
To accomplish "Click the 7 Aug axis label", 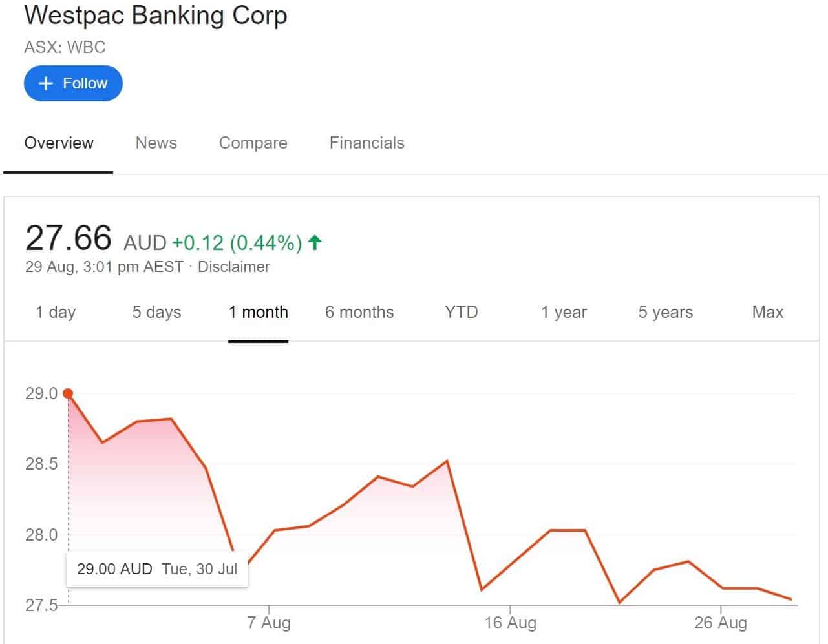I will tap(269, 623).
